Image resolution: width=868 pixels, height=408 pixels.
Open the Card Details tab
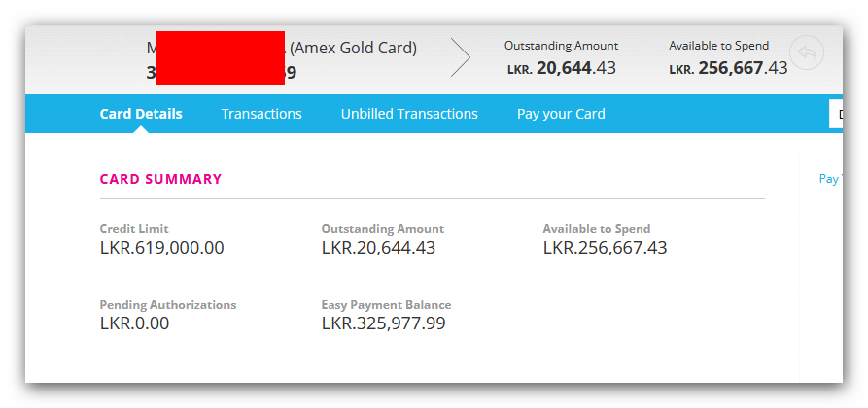coord(141,114)
